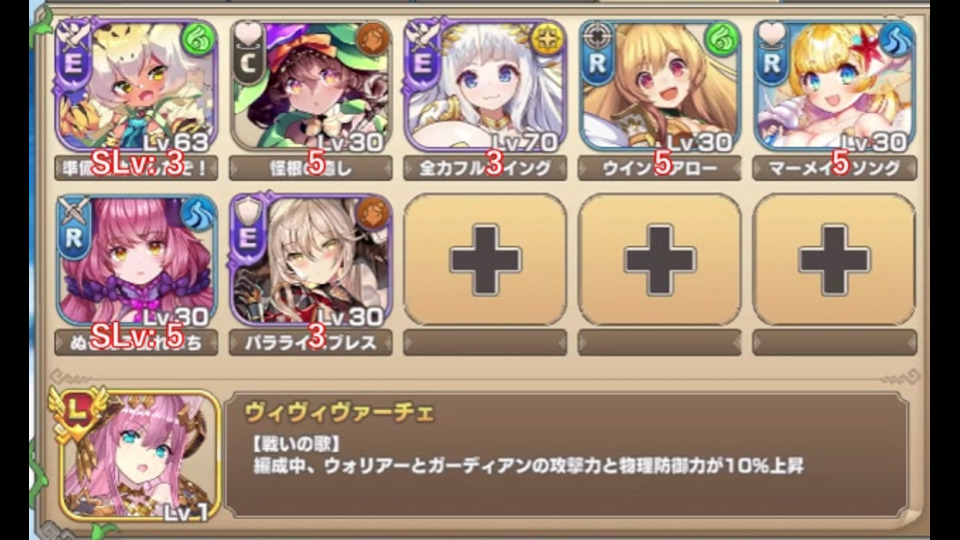Add a member to the middle empty slot
Viewport: 960px width, 540px height.
pyautogui.click(x=659, y=260)
